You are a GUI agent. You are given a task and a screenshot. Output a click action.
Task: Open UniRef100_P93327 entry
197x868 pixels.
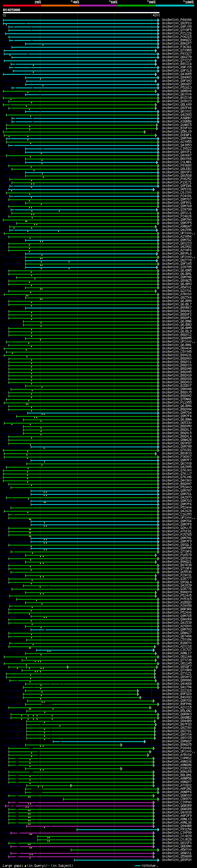[176, 54]
